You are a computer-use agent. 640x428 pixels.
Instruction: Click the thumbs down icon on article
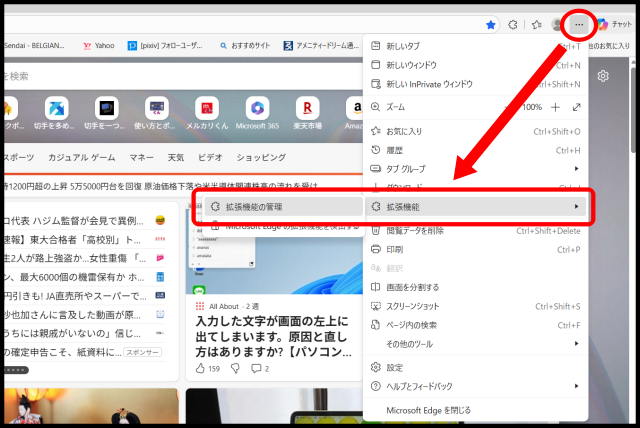(x=235, y=369)
